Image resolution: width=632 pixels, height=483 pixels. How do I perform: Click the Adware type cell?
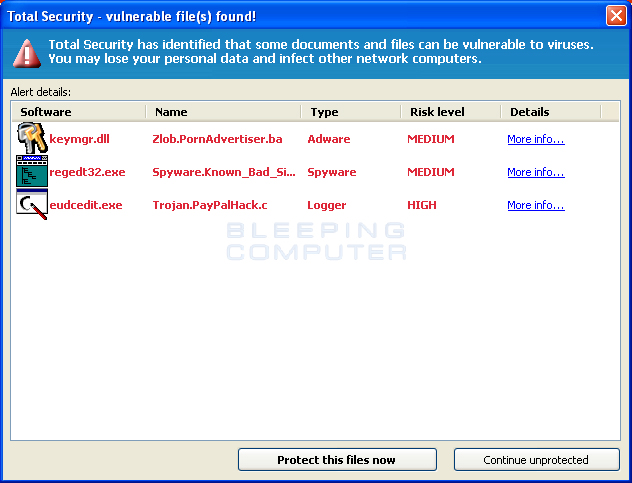pyautogui.click(x=329, y=139)
